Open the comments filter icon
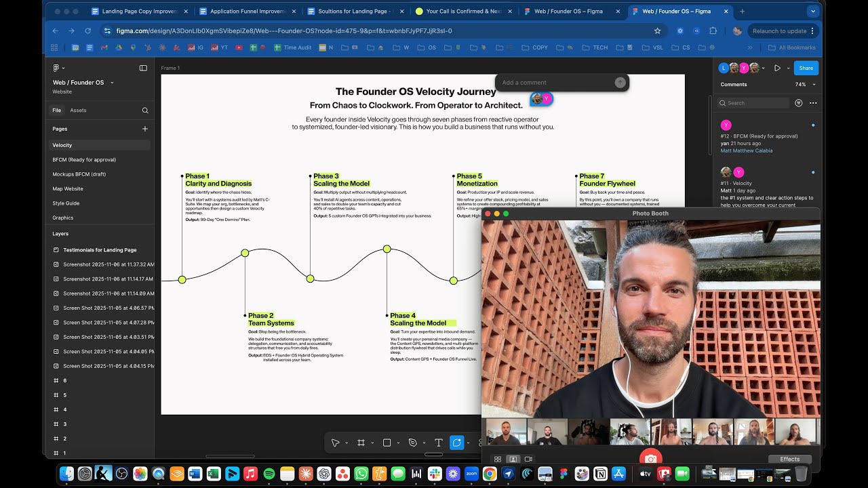The image size is (868, 488). (799, 103)
